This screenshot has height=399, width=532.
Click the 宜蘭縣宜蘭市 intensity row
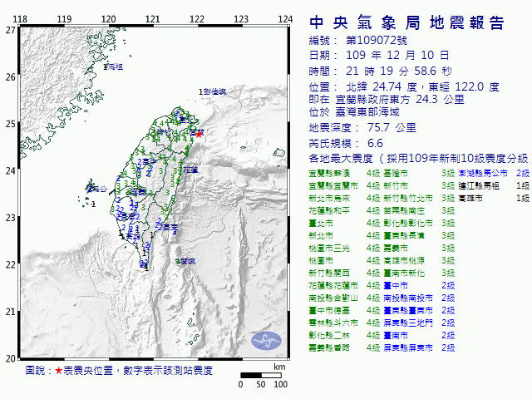344,186
